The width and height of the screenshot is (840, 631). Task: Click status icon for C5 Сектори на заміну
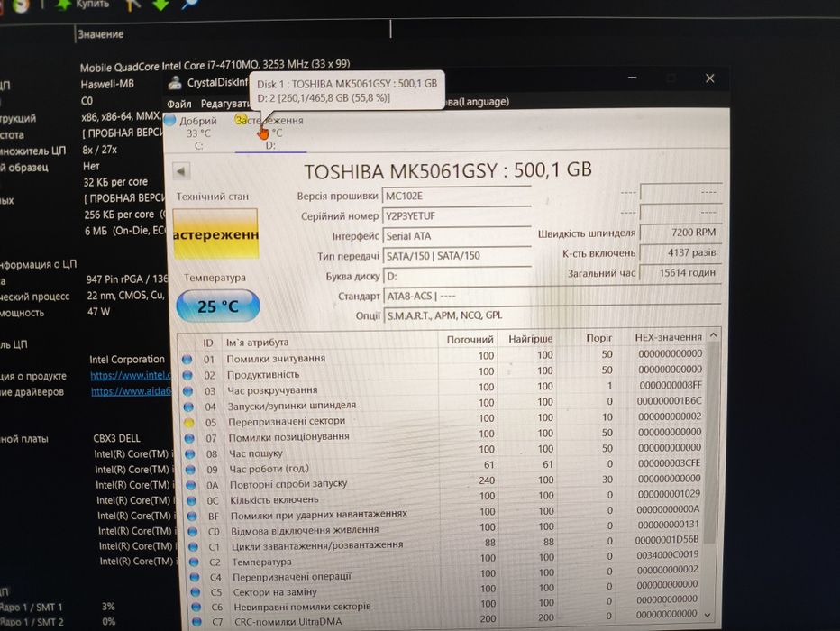(x=195, y=592)
